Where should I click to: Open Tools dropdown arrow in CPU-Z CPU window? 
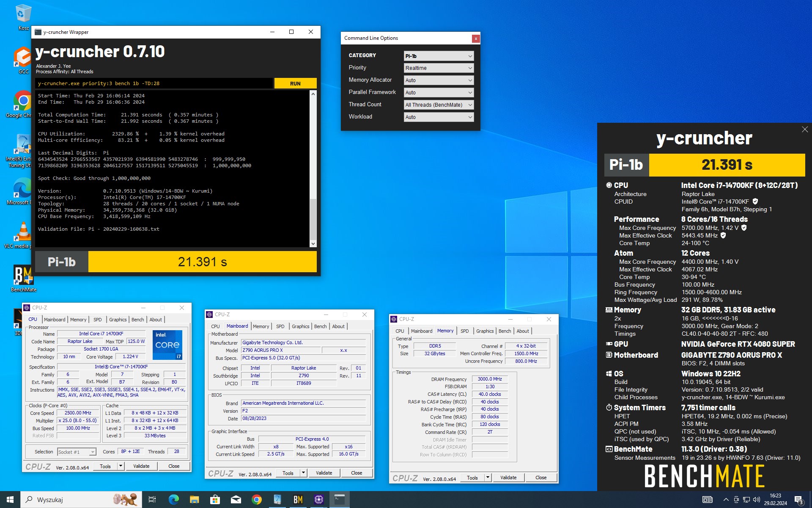pos(121,466)
